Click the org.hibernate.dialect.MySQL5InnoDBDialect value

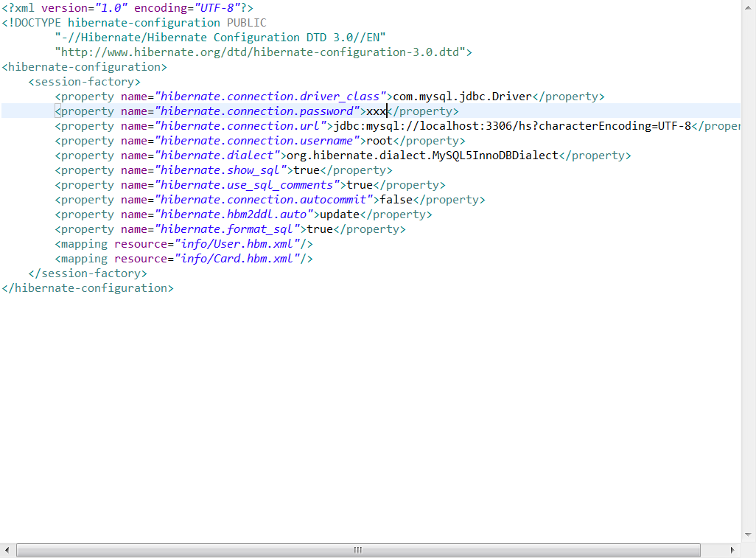pyautogui.click(x=422, y=156)
